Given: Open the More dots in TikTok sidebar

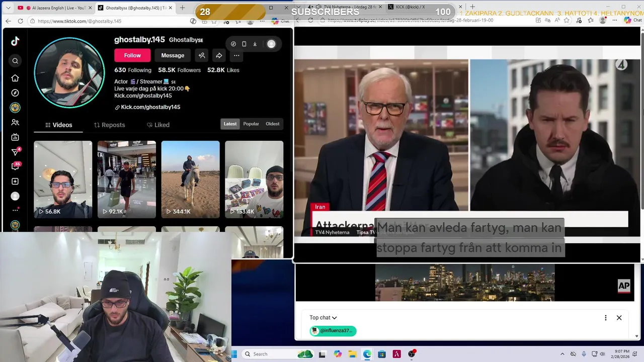Looking at the screenshot, I should [15, 210].
